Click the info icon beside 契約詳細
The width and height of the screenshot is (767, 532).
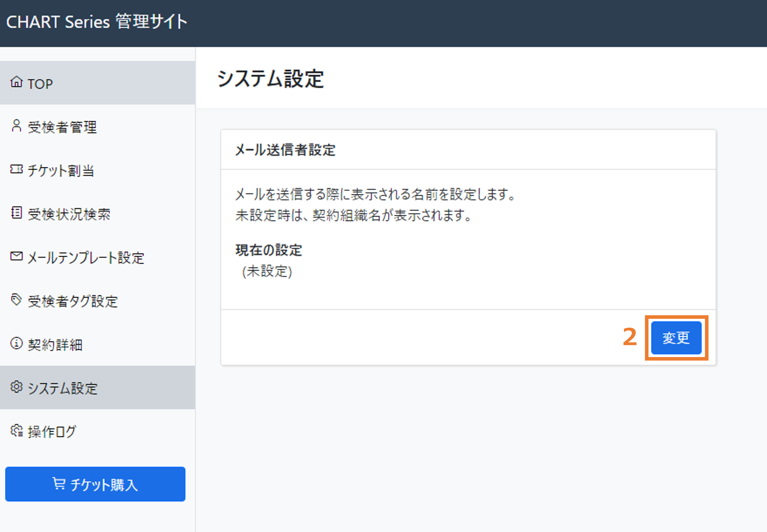16,343
